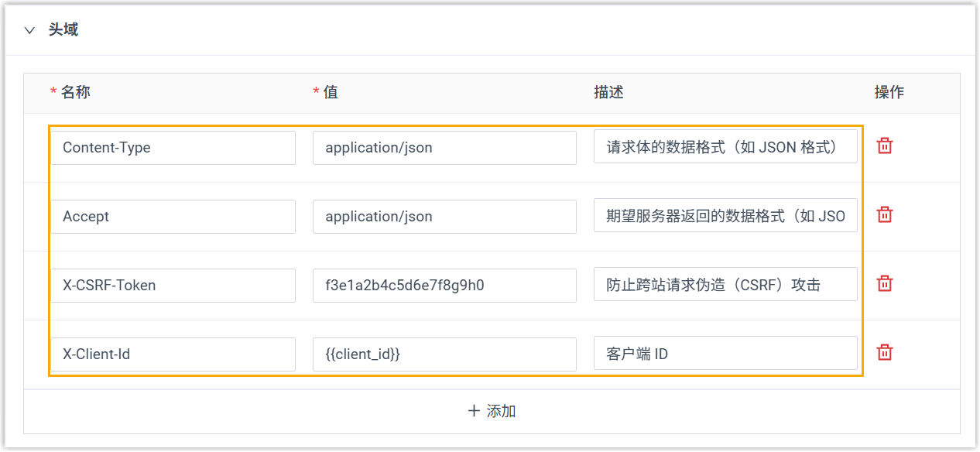980x452 pixels.
Task: Click the X-Client-Id name field
Action: click(x=173, y=354)
